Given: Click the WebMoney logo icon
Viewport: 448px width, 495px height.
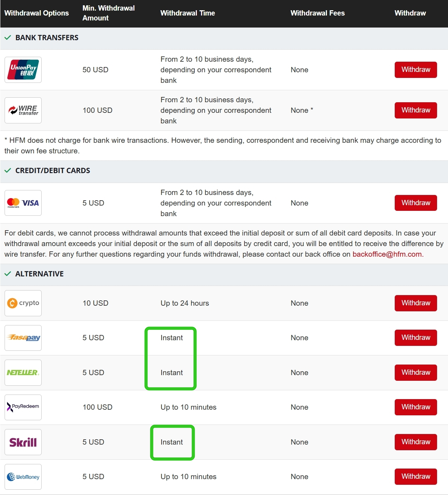Looking at the screenshot, I should tap(23, 477).
